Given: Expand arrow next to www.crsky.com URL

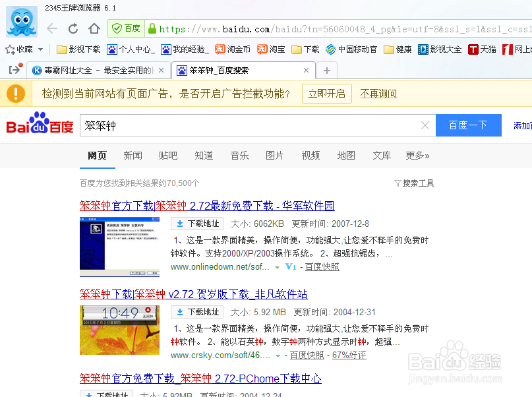Looking at the screenshot, I should 278,355.
